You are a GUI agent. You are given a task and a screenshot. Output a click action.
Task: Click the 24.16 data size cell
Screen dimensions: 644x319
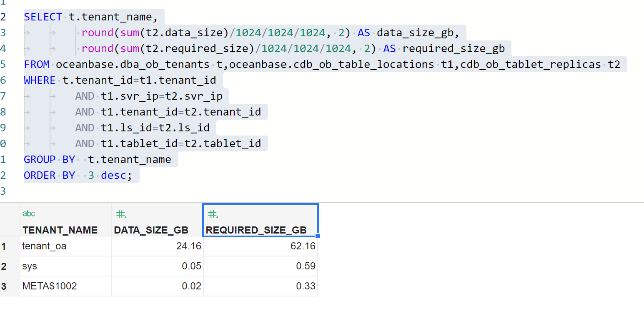158,246
